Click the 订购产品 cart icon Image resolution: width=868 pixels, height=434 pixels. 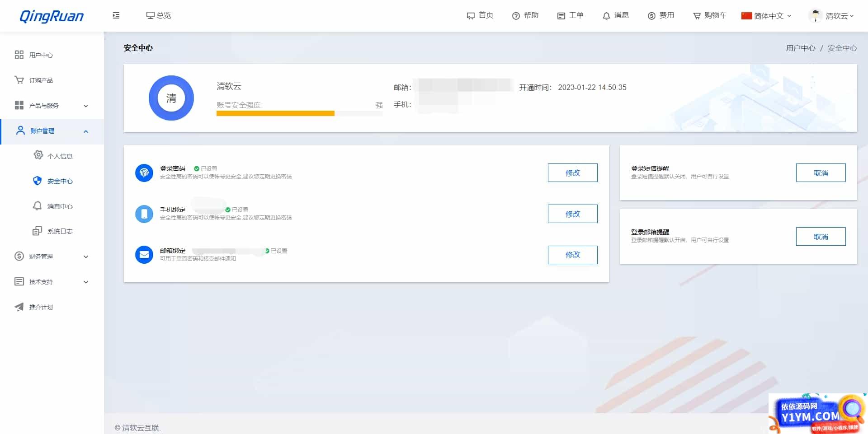19,80
